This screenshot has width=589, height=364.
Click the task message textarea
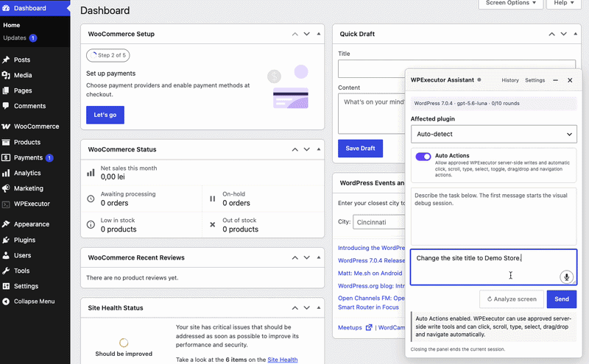click(x=493, y=267)
